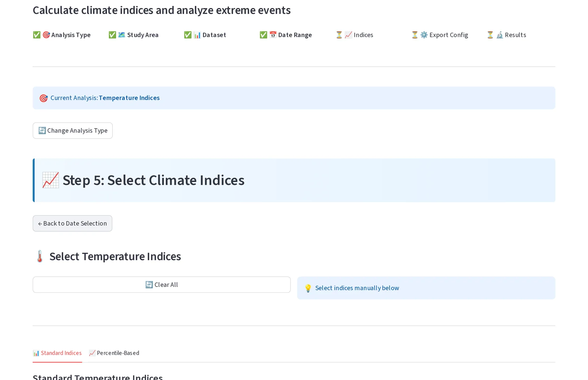Image resolution: width=588 pixels, height=380 pixels.
Task: Click the Temperature Indices bold text
Action: 129,98
